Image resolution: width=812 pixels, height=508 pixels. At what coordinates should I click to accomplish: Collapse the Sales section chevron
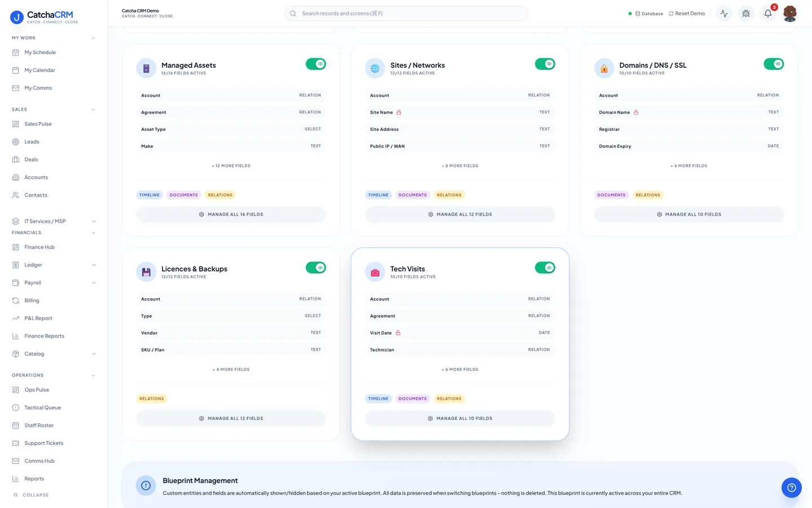(94, 110)
